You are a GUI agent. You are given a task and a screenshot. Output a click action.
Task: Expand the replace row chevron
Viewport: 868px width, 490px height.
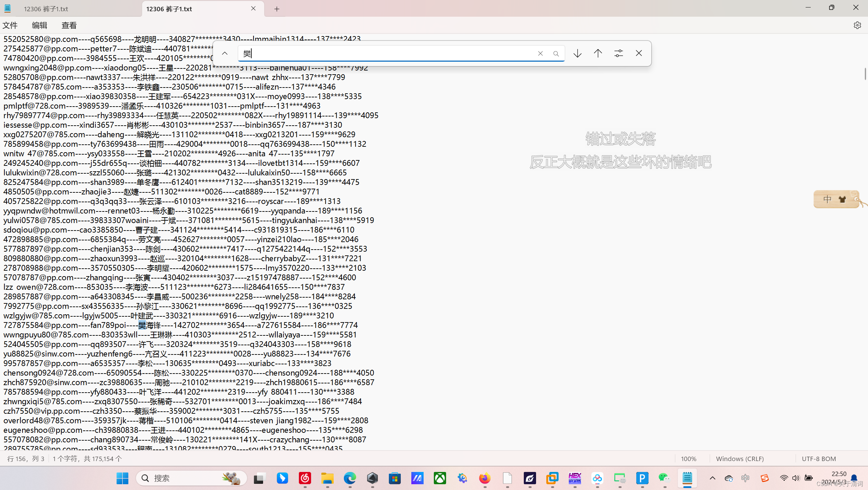point(225,53)
